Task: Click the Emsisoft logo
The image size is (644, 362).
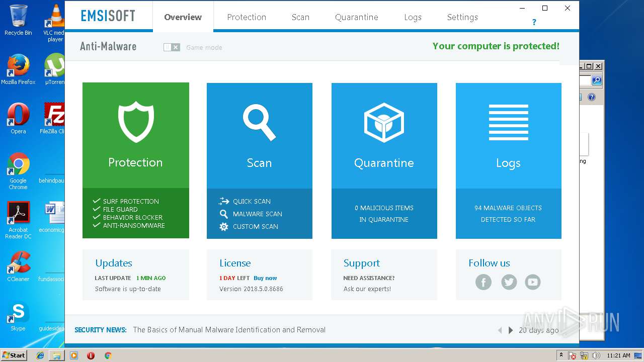Action: pos(108,16)
